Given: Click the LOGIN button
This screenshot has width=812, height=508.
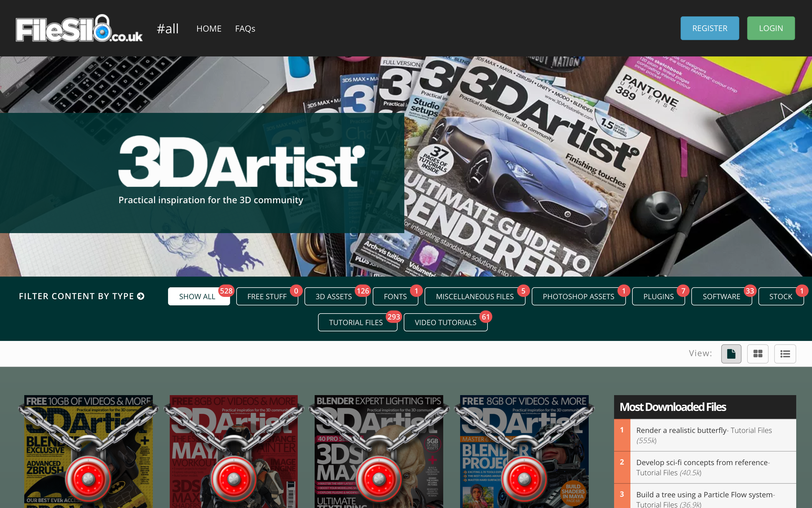Looking at the screenshot, I should 771,28.
